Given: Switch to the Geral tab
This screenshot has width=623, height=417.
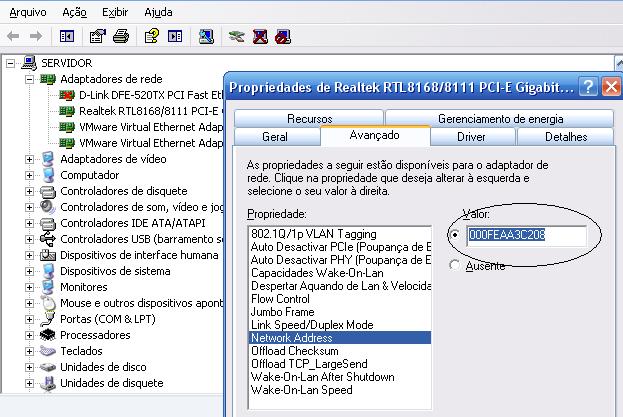Looking at the screenshot, I should pyautogui.click(x=275, y=137).
